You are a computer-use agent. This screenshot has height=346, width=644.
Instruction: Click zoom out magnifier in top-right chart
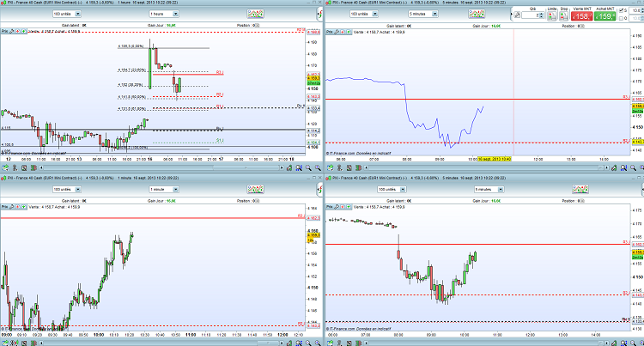[634, 167]
